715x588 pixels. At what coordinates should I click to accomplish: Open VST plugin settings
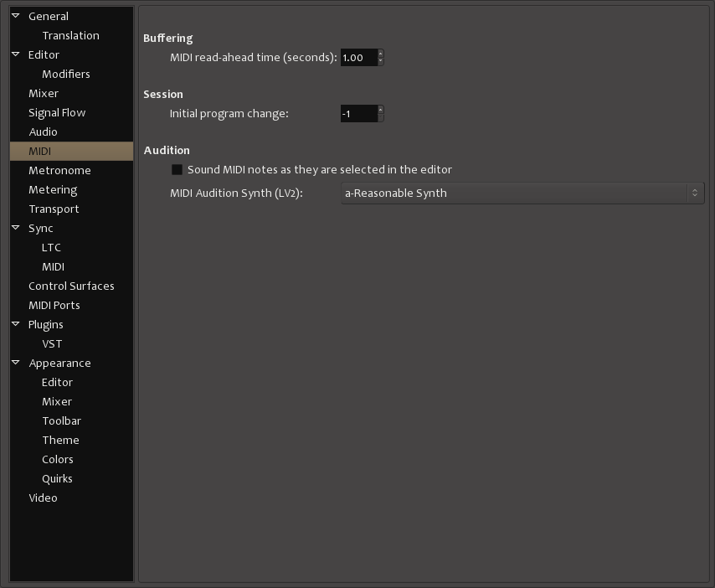point(52,343)
